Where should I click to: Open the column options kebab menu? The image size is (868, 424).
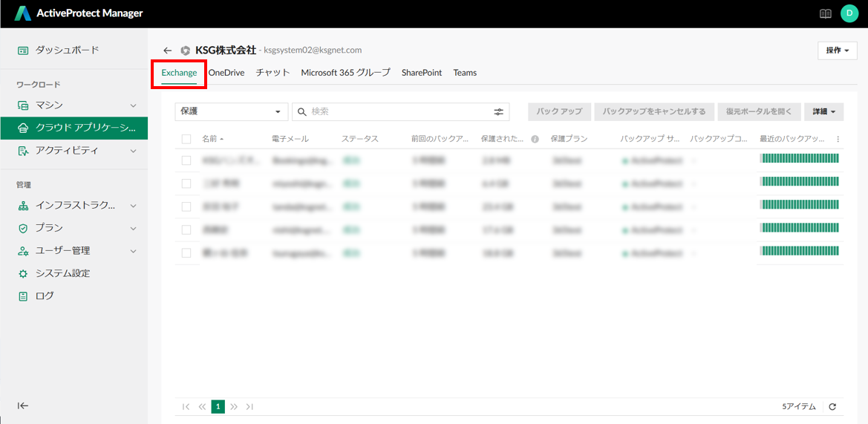[838, 139]
